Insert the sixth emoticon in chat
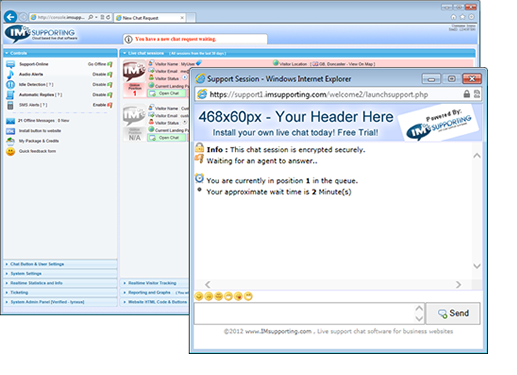Viewport: 517px width, 375px height. coord(248,296)
